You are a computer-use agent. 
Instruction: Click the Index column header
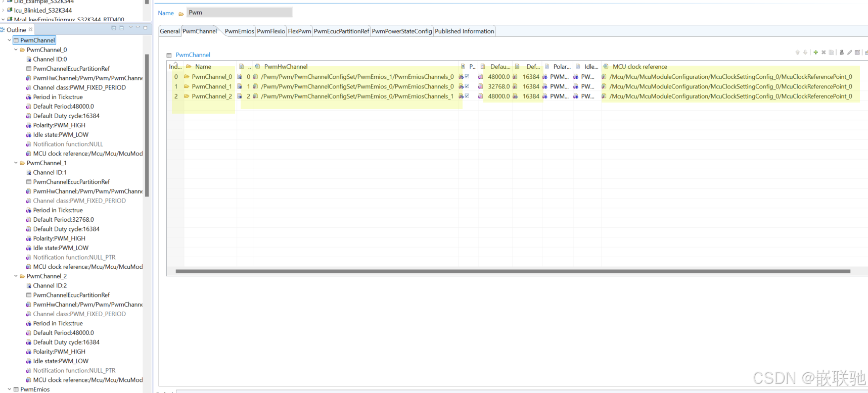[x=175, y=66]
